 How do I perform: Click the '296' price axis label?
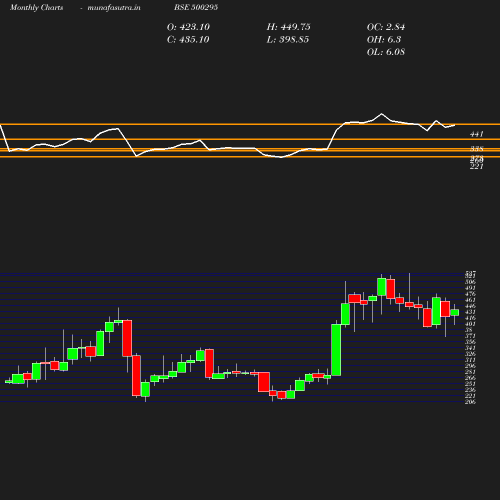[x=470, y=366]
